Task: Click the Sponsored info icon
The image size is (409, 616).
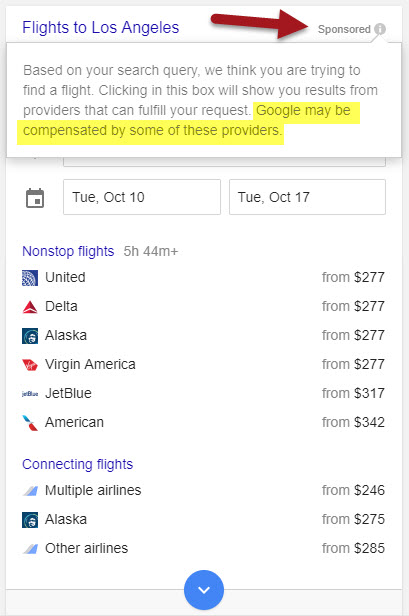Action: pos(380,29)
